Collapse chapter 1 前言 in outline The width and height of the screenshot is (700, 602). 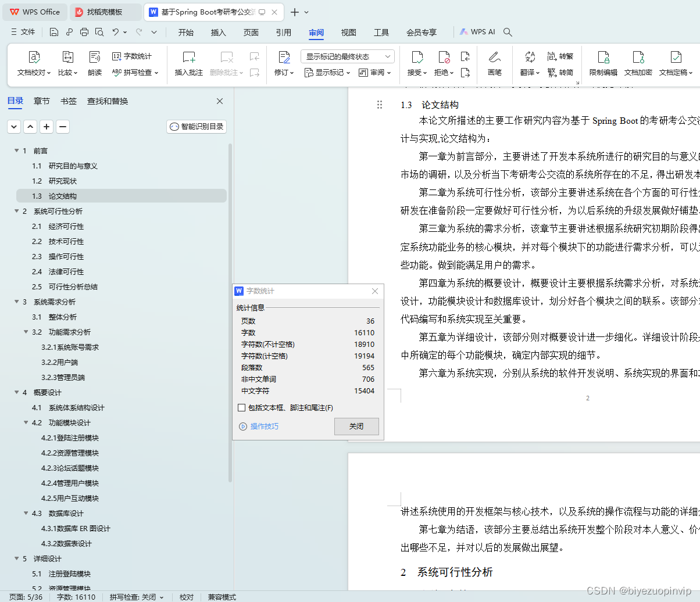click(17, 151)
